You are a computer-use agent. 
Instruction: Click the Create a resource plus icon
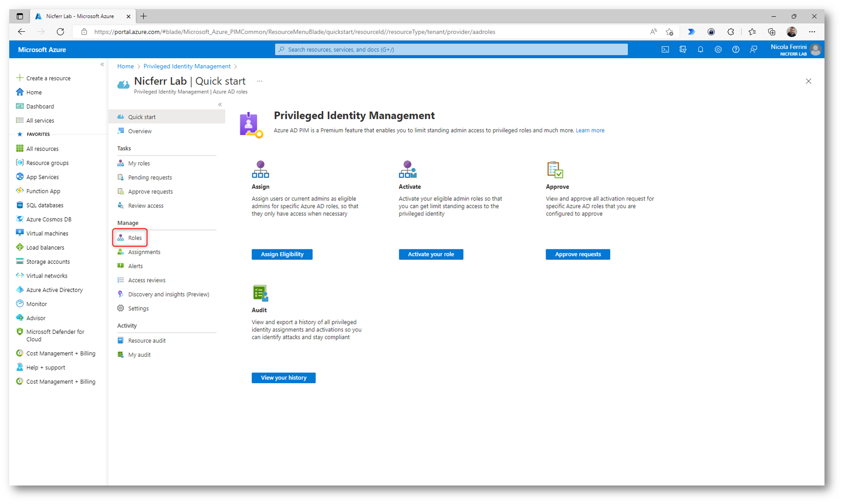coord(19,78)
